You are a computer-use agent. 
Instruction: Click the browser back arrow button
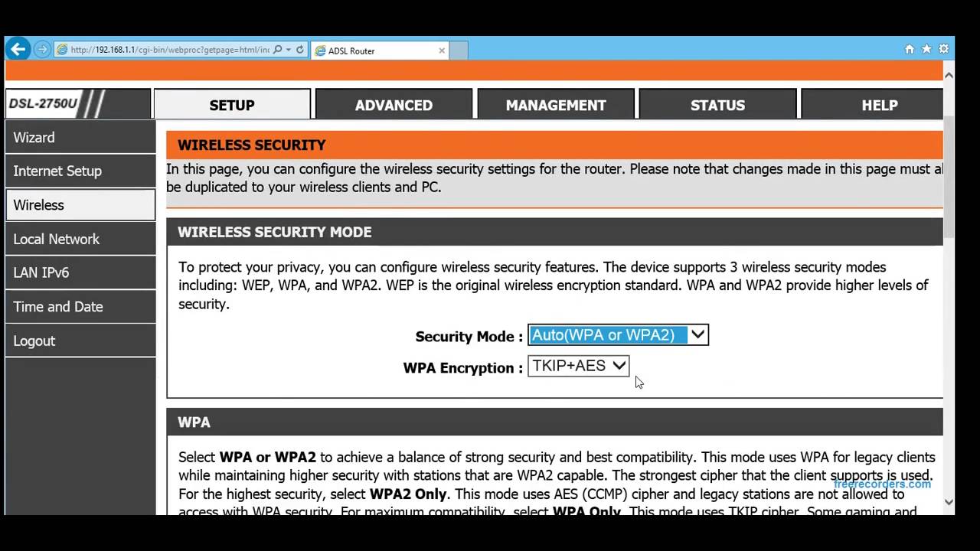click(x=18, y=49)
